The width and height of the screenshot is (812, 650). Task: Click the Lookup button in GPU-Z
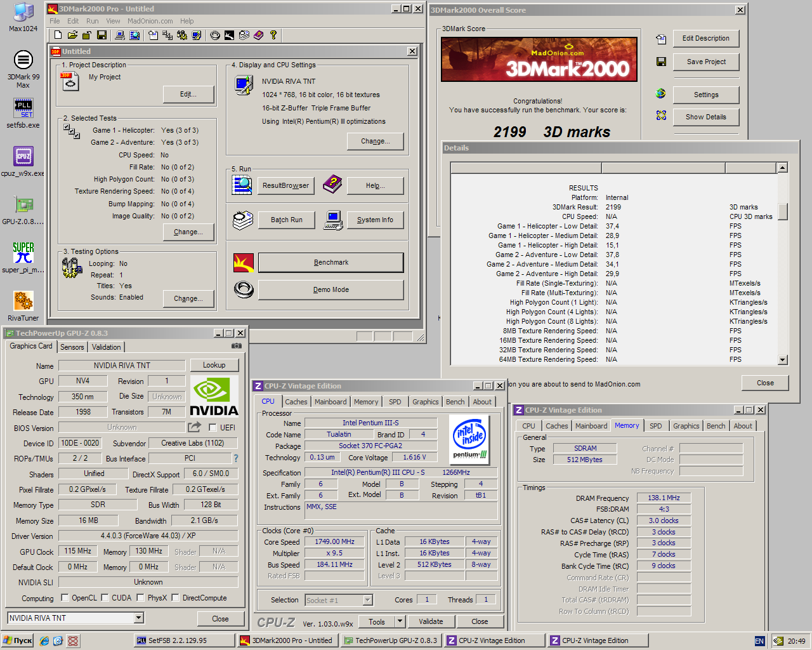click(x=214, y=365)
